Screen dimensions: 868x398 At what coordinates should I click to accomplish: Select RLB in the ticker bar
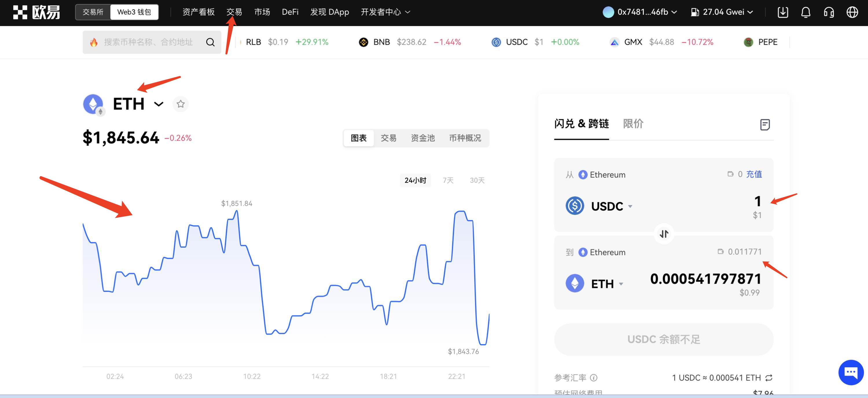(x=287, y=42)
